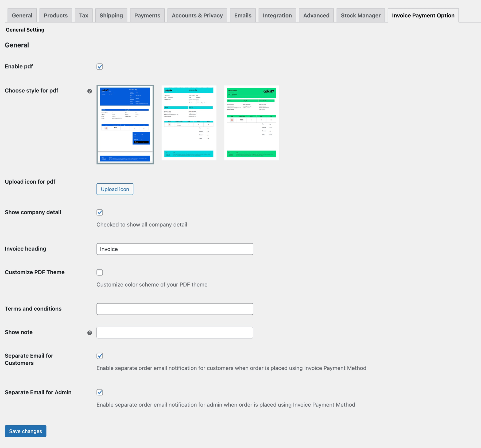The width and height of the screenshot is (481, 448).
Task: Enable Customize PDF Theme
Action: coord(99,272)
